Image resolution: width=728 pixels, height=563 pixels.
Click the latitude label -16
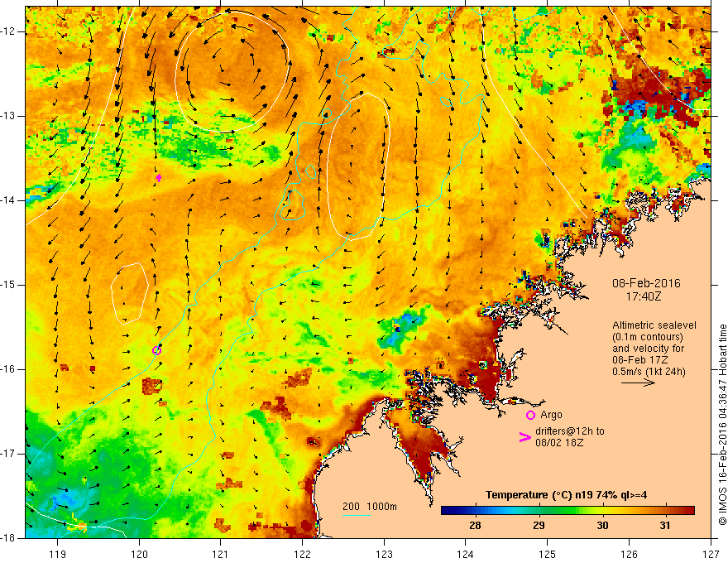[x=9, y=369]
